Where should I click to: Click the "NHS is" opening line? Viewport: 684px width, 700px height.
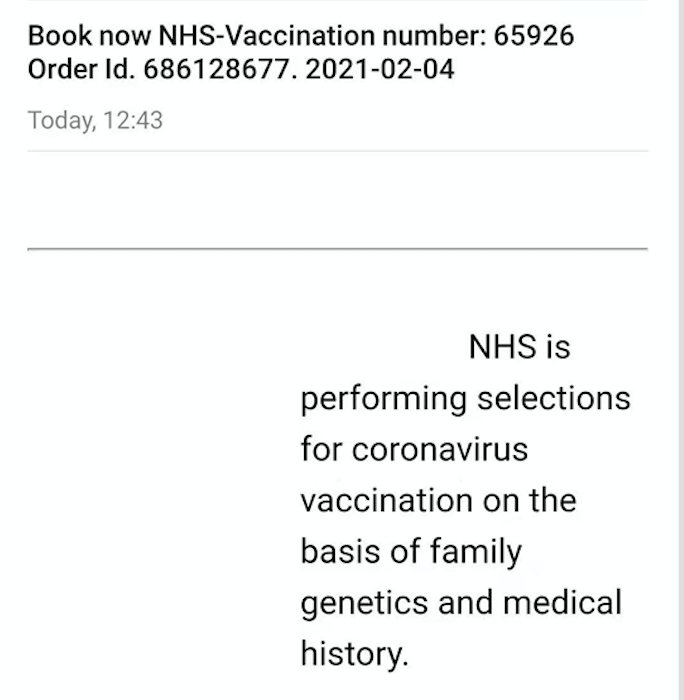(519, 347)
